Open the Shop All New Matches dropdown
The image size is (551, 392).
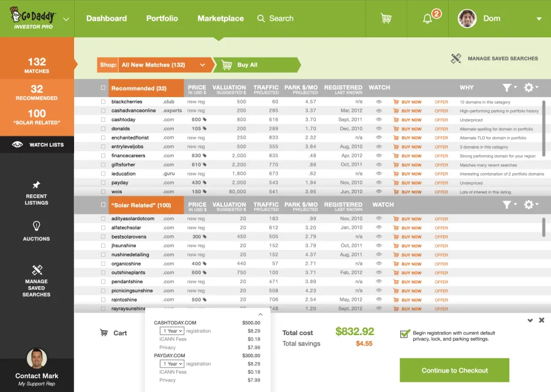[x=166, y=65]
